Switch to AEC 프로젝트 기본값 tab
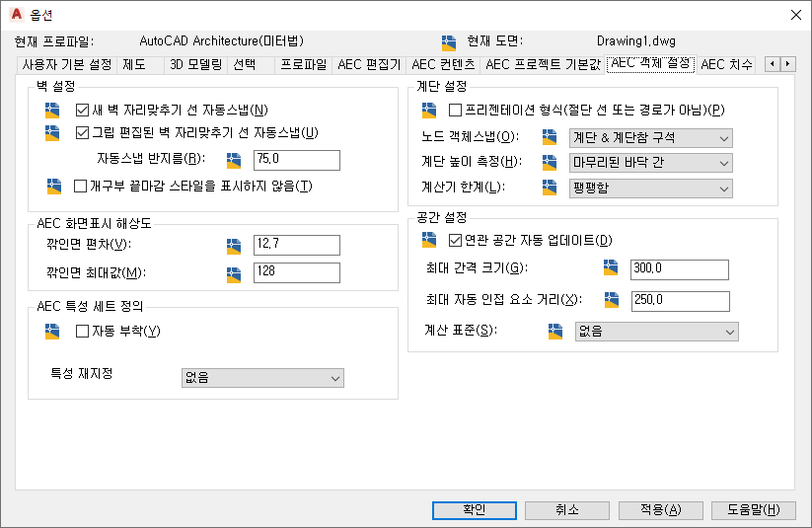This screenshot has height=528, width=812. pos(543,65)
